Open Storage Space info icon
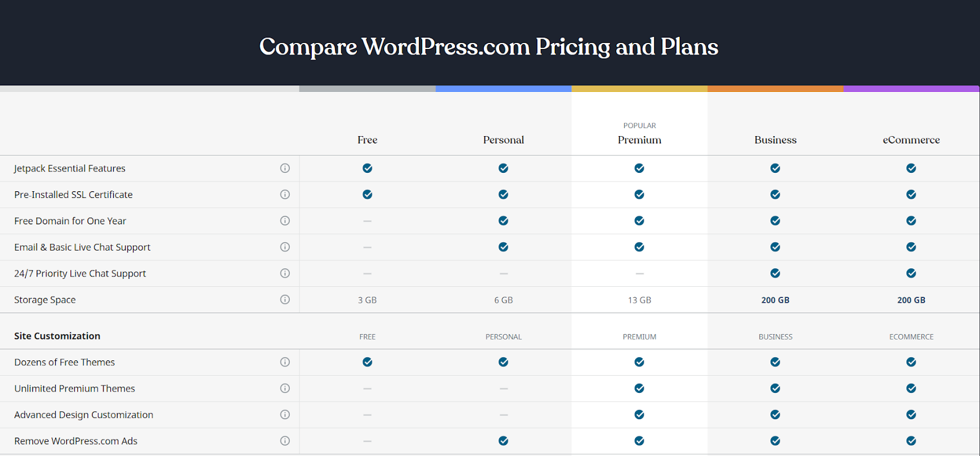This screenshot has height=456, width=980. (285, 300)
